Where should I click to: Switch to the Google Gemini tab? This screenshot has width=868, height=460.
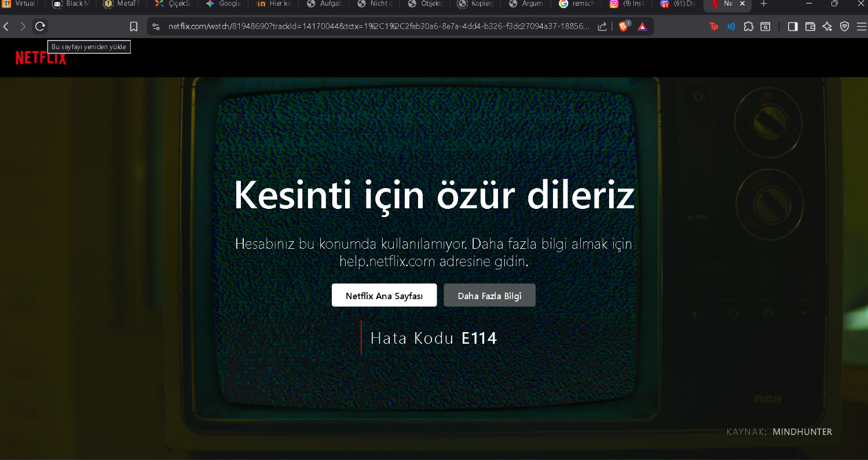(x=224, y=4)
